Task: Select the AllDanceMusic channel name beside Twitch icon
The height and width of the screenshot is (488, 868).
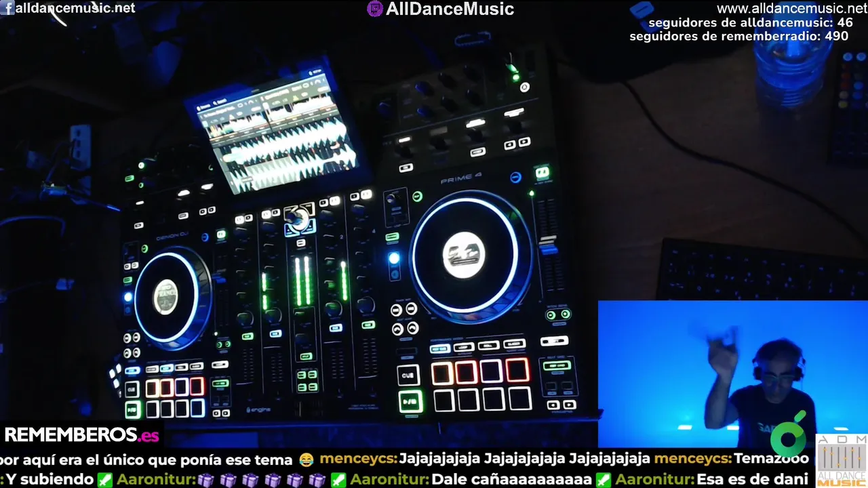Action: pos(450,9)
